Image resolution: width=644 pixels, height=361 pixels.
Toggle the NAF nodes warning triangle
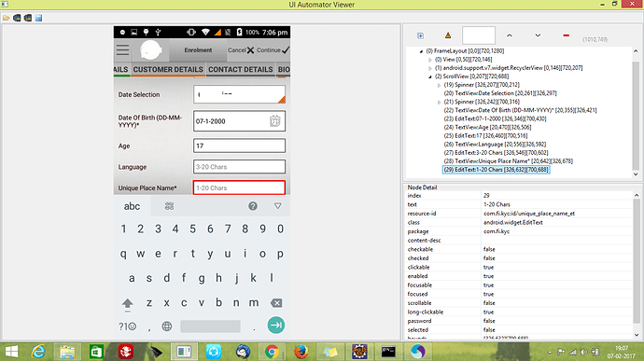(448, 35)
